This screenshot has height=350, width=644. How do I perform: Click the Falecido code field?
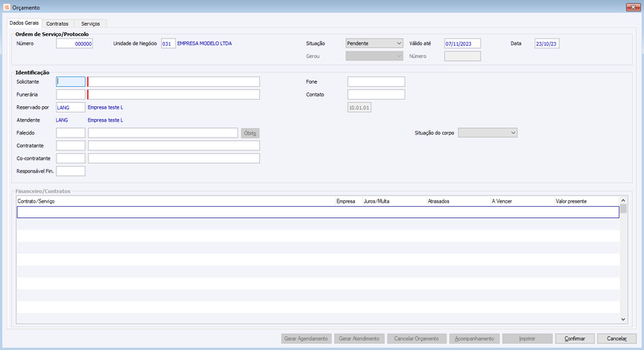pyautogui.click(x=71, y=133)
